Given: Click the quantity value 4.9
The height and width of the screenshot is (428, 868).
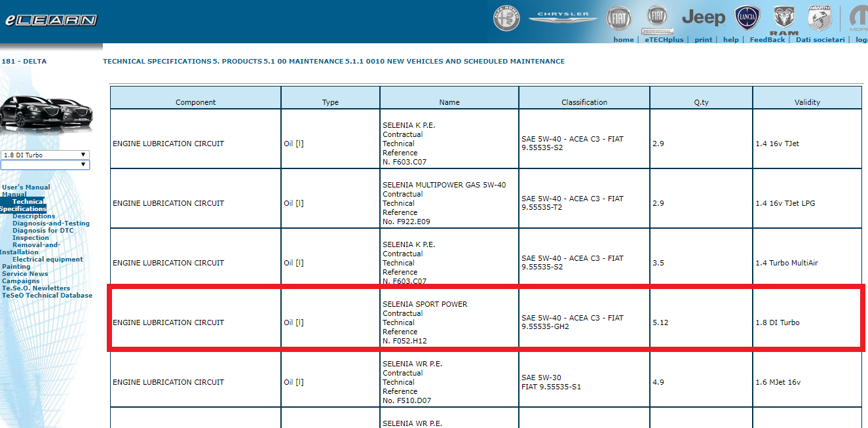Looking at the screenshot, I should (x=658, y=382).
